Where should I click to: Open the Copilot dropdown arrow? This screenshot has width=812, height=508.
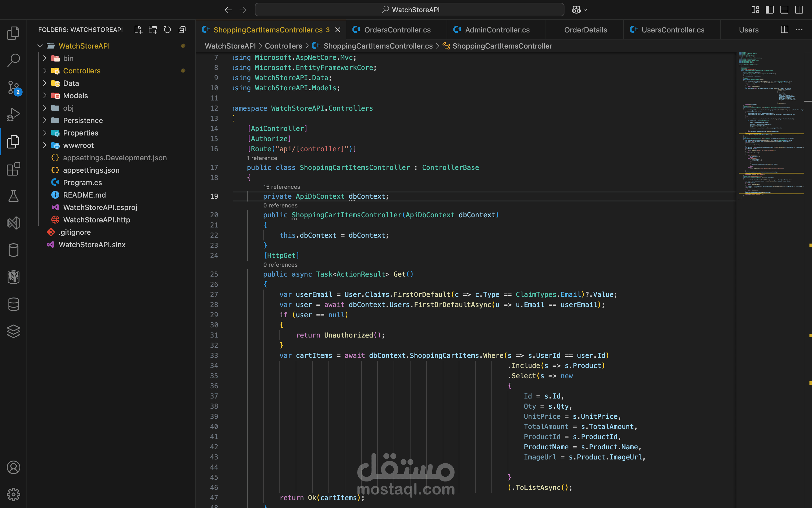pos(586,10)
